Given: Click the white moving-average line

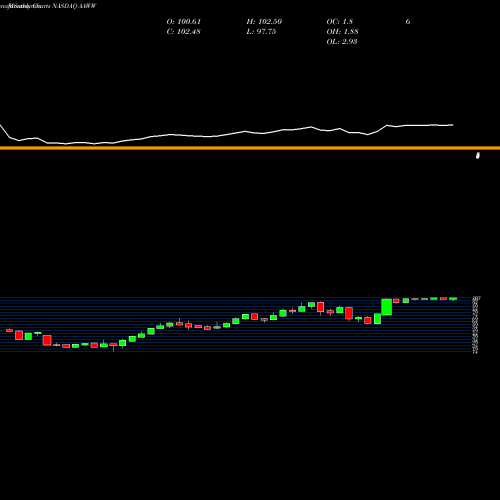Looking at the screenshot, I should click(x=227, y=135).
